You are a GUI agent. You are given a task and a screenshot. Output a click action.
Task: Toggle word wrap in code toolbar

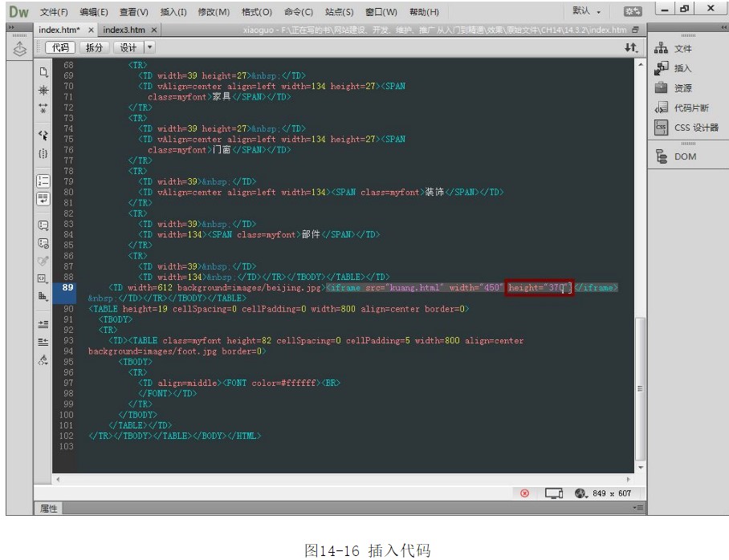click(43, 198)
